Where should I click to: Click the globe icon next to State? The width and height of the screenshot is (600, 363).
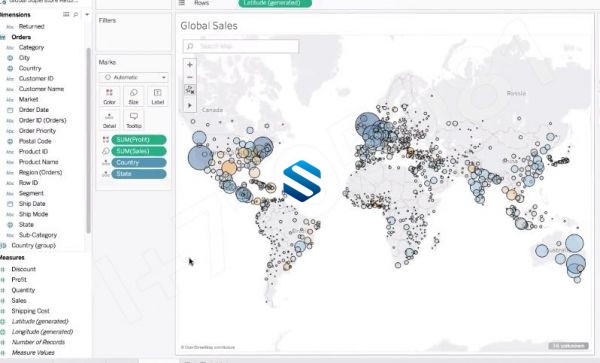coord(10,225)
